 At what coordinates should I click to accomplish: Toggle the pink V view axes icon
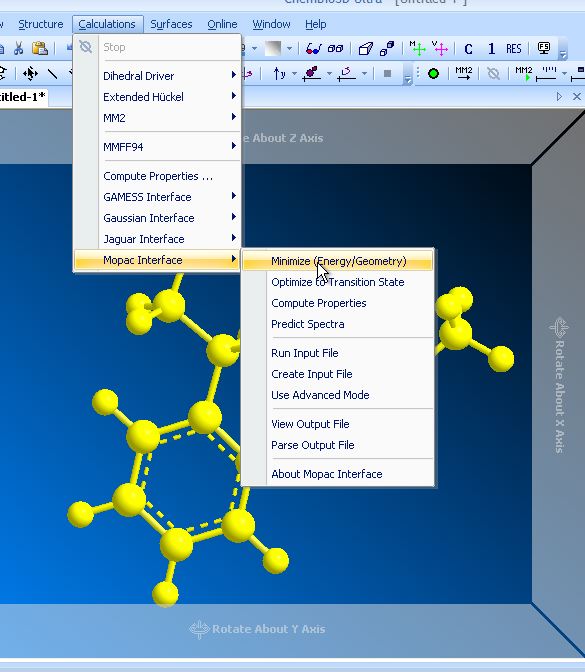(x=440, y=48)
